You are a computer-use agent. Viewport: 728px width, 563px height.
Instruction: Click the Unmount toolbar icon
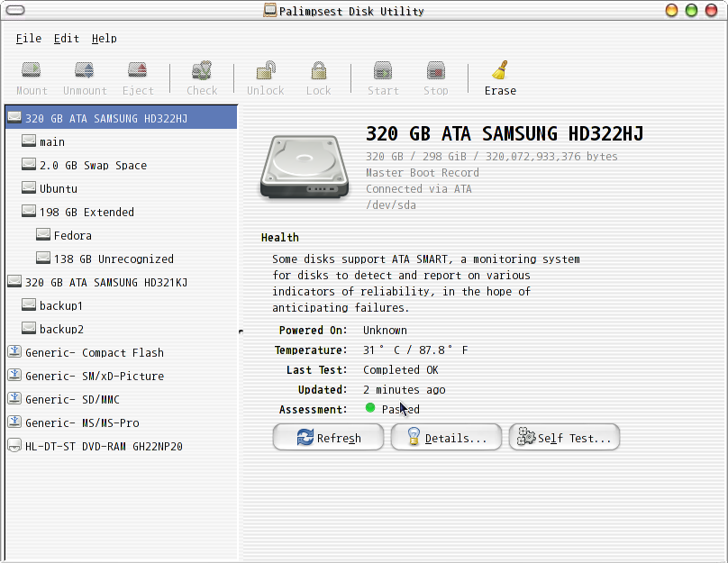pos(85,70)
